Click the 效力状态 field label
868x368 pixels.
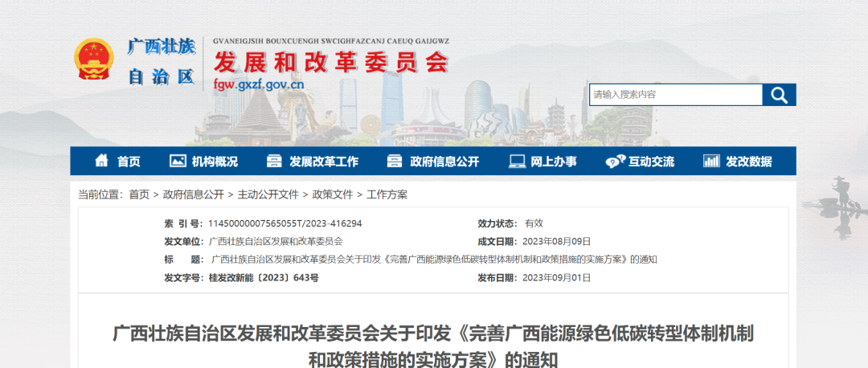click(x=497, y=223)
